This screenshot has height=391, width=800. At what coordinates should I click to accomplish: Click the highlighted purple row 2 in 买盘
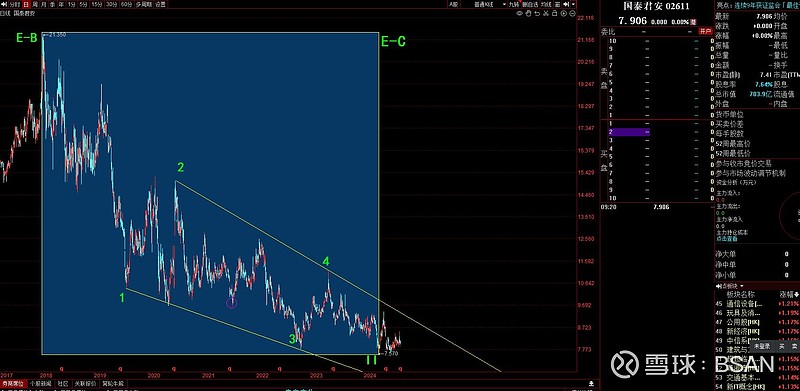click(x=629, y=132)
